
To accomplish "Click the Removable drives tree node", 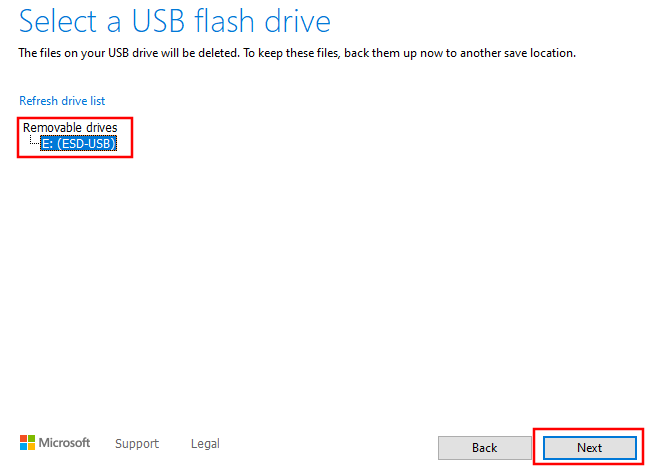I will coord(70,127).
